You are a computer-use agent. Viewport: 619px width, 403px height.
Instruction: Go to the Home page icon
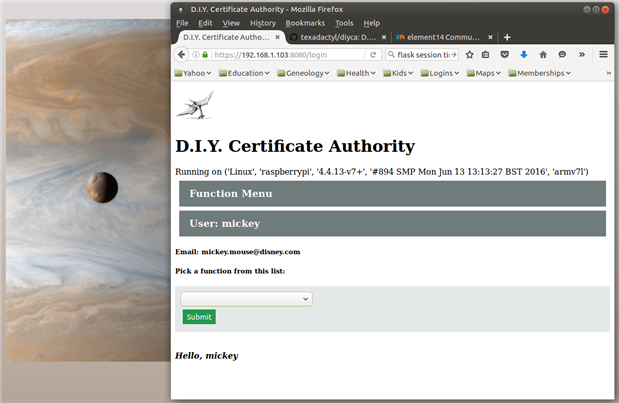coord(543,54)
